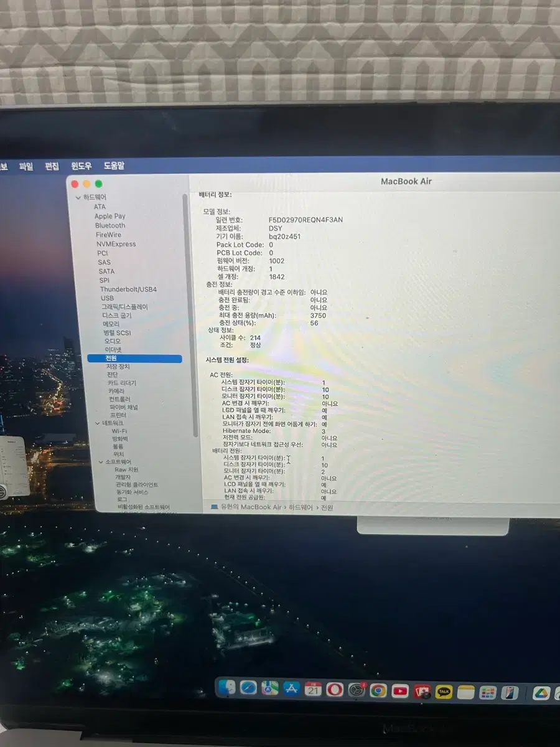This screenshot has height=747, width=560.
Task: Open the Calendar app in Dock
Action: pos(314,689)
